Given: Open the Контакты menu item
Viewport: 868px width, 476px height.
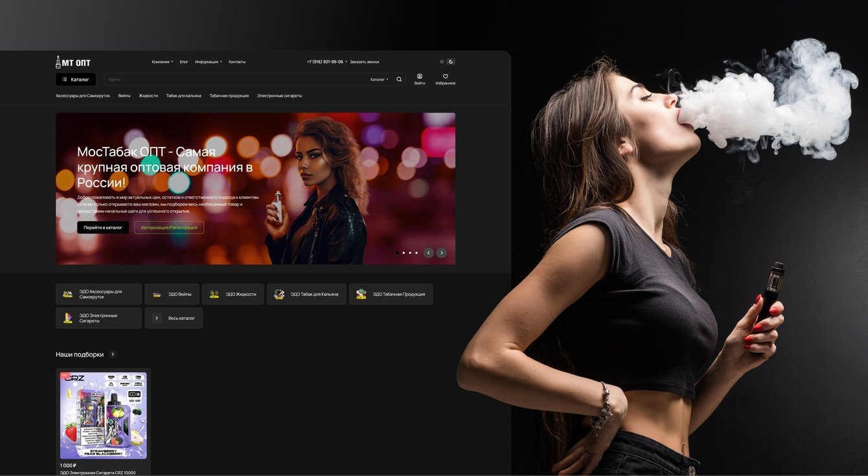Looking at the screenshot, I should 237,62.
